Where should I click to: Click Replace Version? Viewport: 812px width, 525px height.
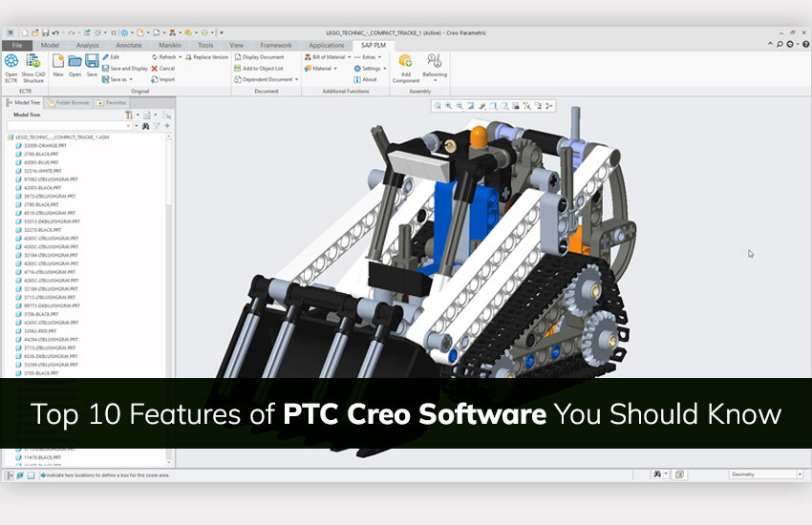206,57
